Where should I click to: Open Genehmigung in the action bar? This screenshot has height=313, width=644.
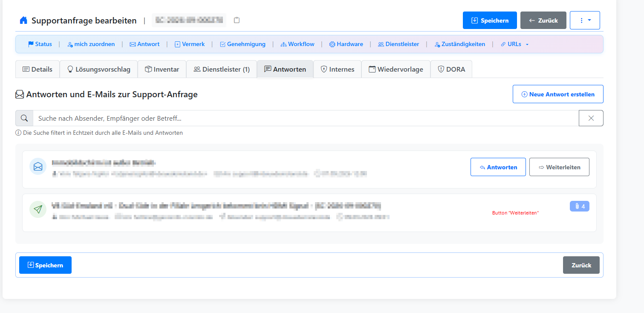243,44
